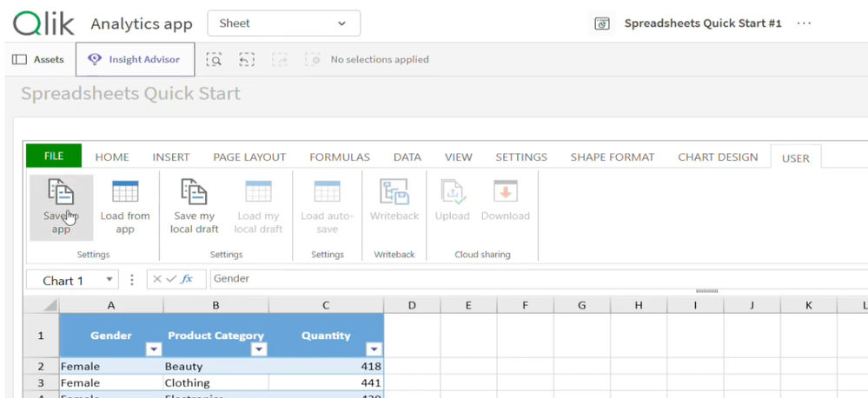This screenshot has height=398, width=868.
Task: Click the formula bar resize grip handle
Action: (707, 290)
